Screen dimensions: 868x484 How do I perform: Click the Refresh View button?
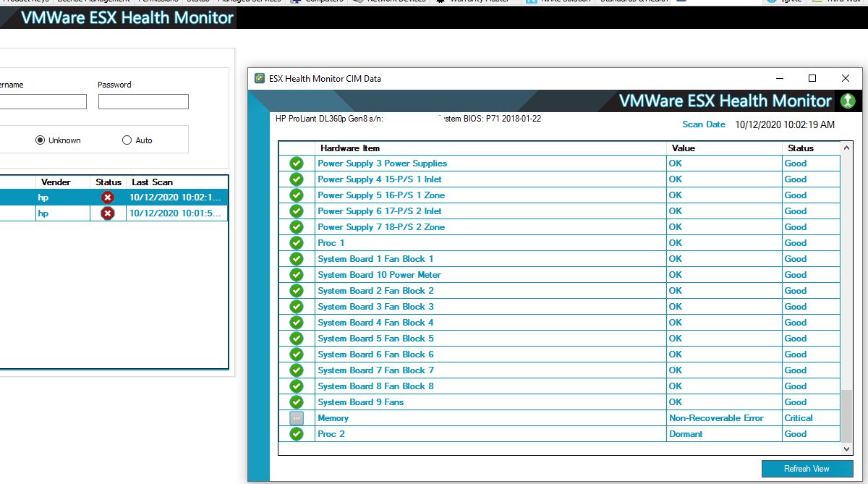tap(807, 469)
